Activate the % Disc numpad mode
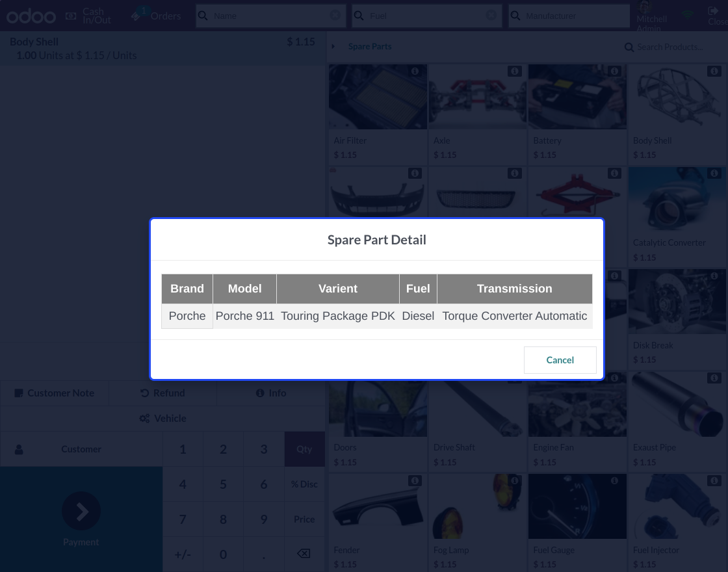The image size is (728, 572). pyautogui.click(x=305, y=484)
